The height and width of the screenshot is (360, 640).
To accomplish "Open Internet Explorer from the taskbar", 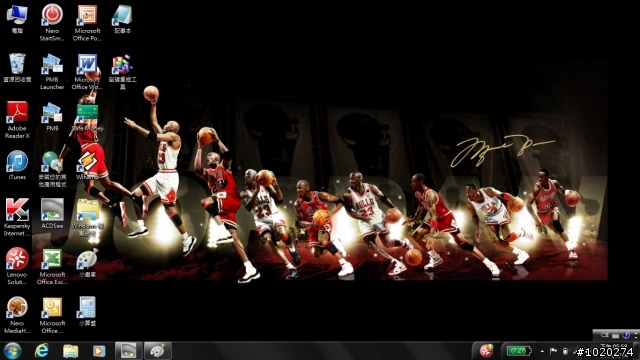I will coord(42,351).
